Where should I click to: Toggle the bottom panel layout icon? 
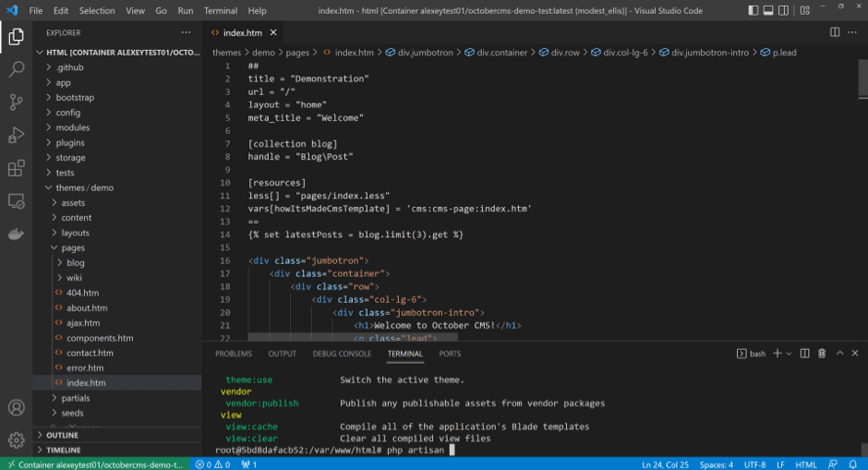768,10
